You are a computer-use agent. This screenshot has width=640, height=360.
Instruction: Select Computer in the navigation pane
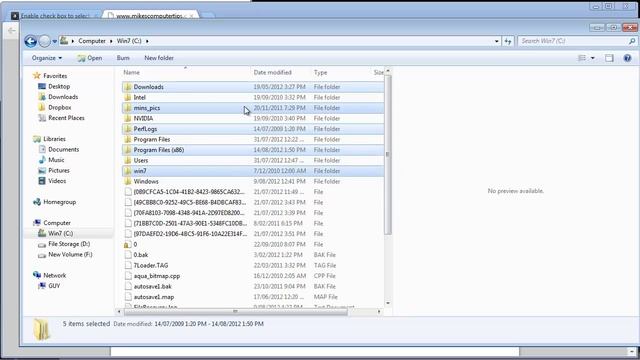click(57, 223)
